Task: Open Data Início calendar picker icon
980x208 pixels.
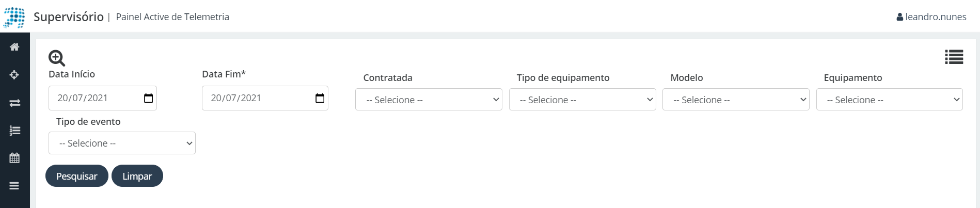Action: pyautogui.click(x=148, y=98)
